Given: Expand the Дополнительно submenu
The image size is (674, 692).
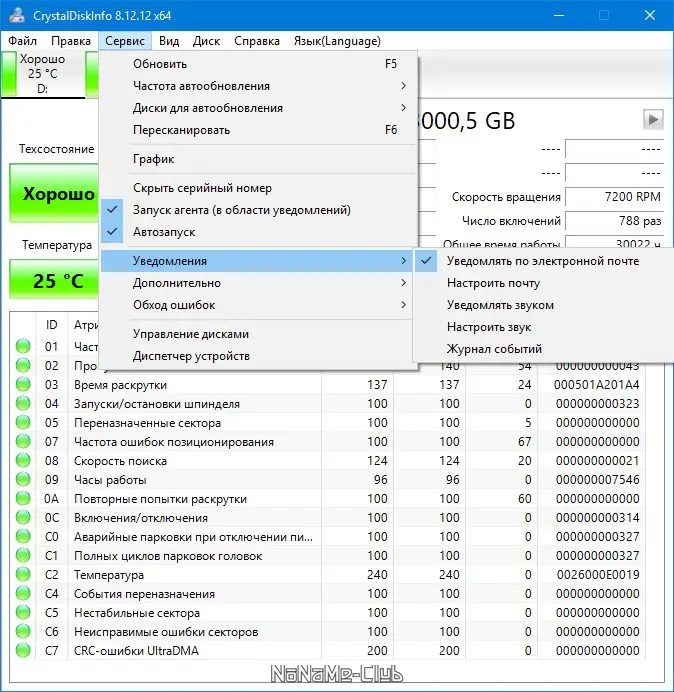Looking at the screenshot, I should (258, 283).
